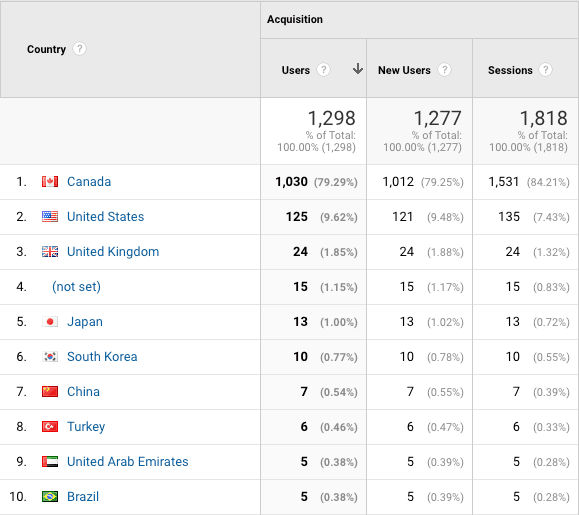Image resolution: width=579 pixels, height=515 pixels.
Task: Open the Brazil country link
Action: (x=83, y=497)
